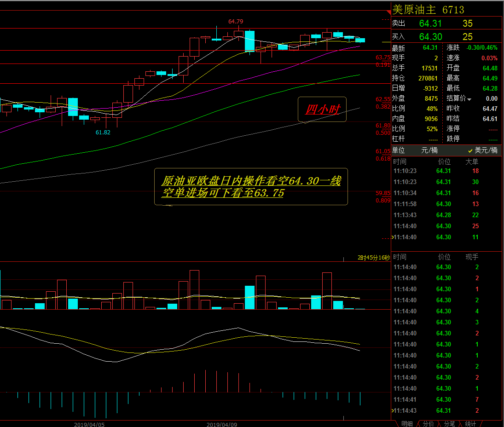Image resolution: width=504 pixels, height=427 pixels.
Task: Click the 卖出 sell price 64.31
Action: [x=430, y=23]
